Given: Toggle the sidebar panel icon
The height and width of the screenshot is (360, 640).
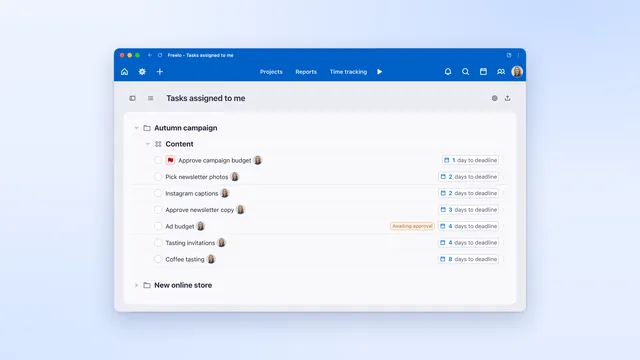Looking at the screenshot, I should pyautogui.click(x=133, y=98).
